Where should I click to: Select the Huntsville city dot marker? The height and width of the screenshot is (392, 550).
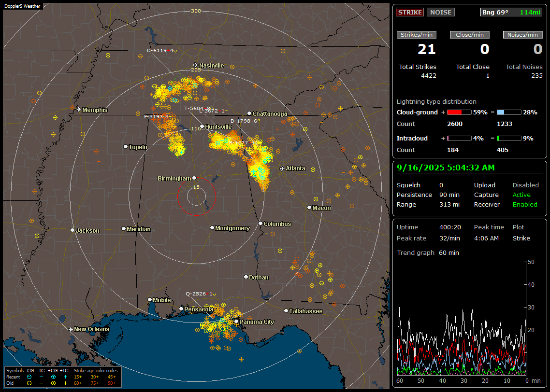[x=202, y=126]
